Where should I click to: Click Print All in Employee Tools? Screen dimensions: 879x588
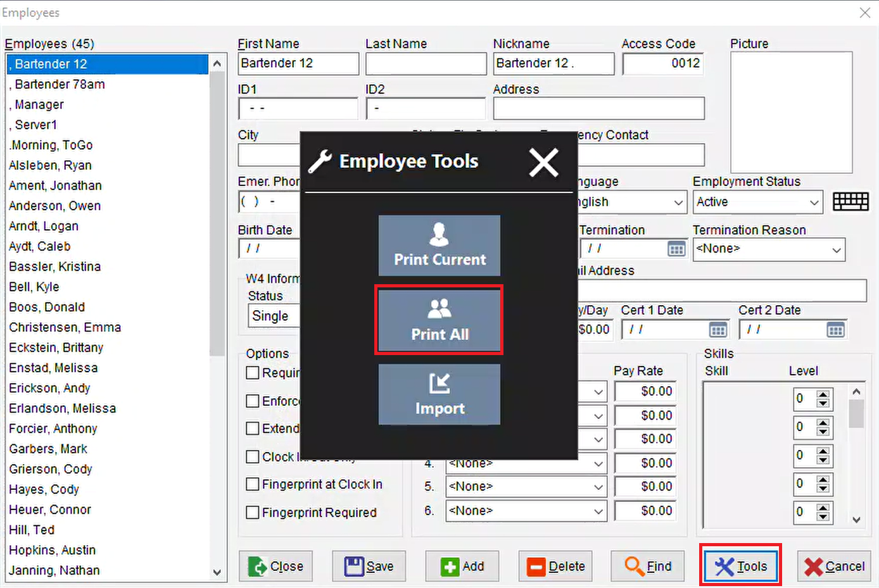439,320
